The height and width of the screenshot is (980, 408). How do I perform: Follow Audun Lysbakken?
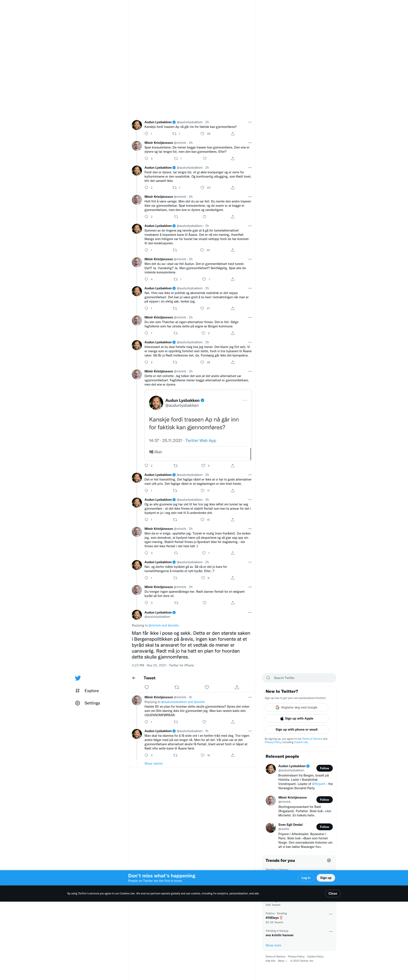click(x=324, y=768)
